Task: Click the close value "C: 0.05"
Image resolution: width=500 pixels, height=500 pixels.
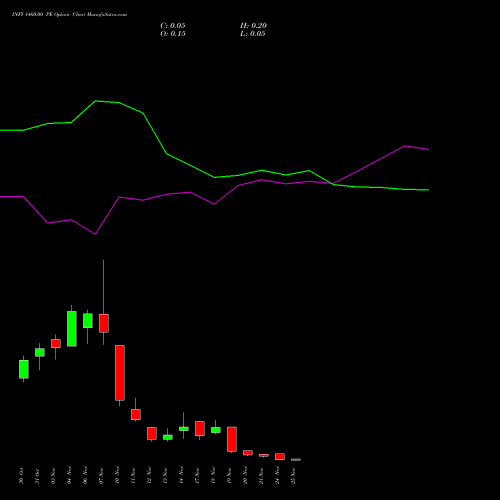Action: pos(173,26)
